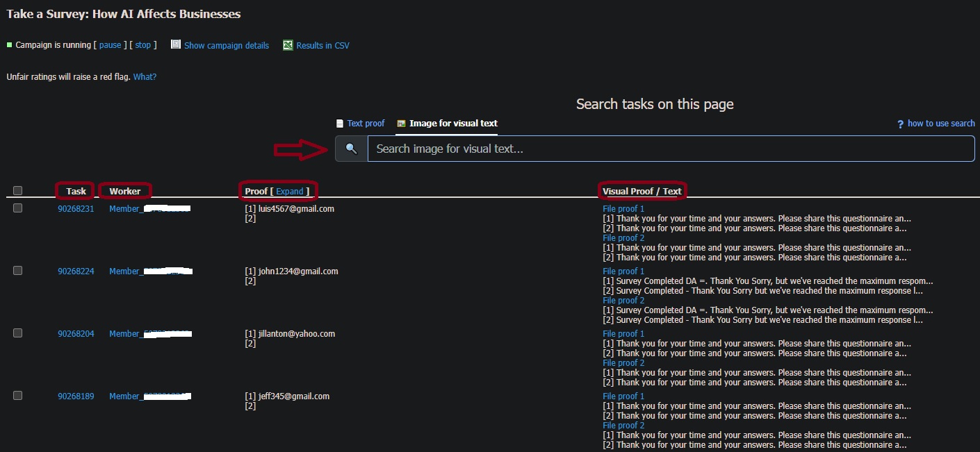This screenshot has width=980, height=452.
Task: Check the box for task 90268231
Action: [x=18, y=208]
